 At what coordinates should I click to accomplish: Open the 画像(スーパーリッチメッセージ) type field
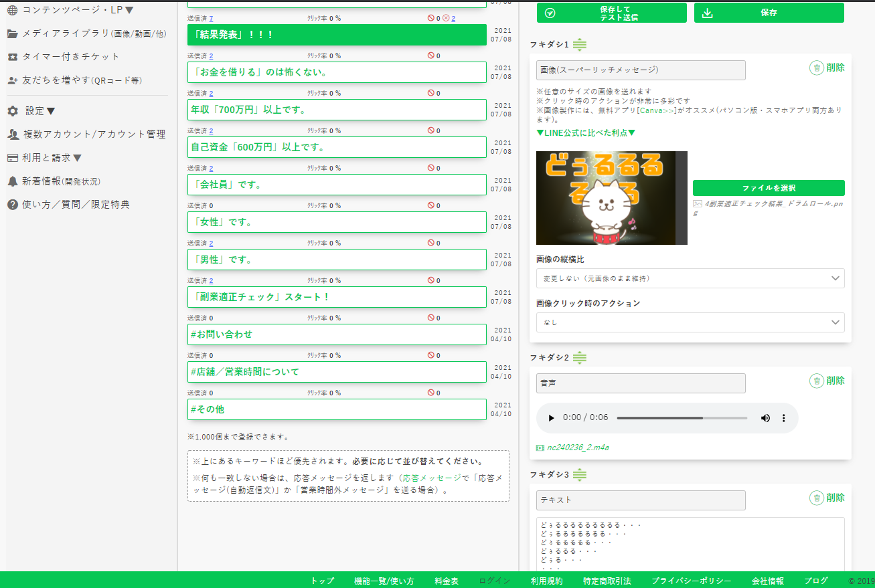tap(641, 70)
